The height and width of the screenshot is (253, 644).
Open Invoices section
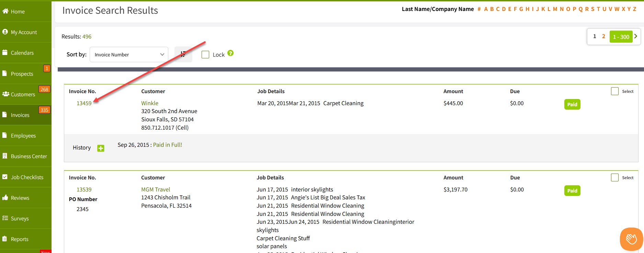point(26,115)
